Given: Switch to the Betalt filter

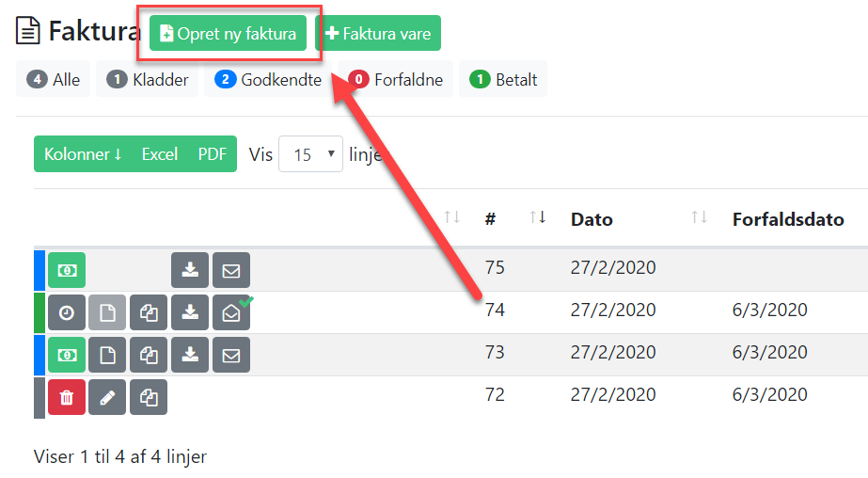Looking at the screenshot, I should [503, 79].
